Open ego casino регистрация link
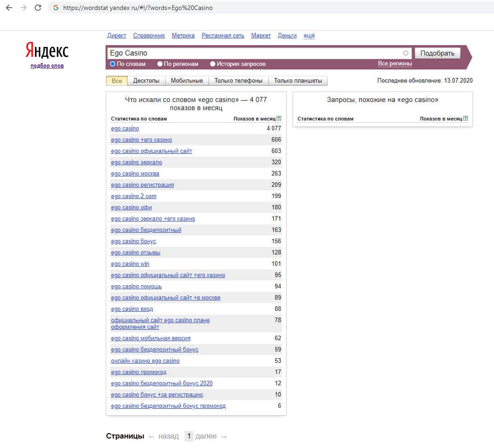Screen dimensions: 494x448 click(143, 185)
